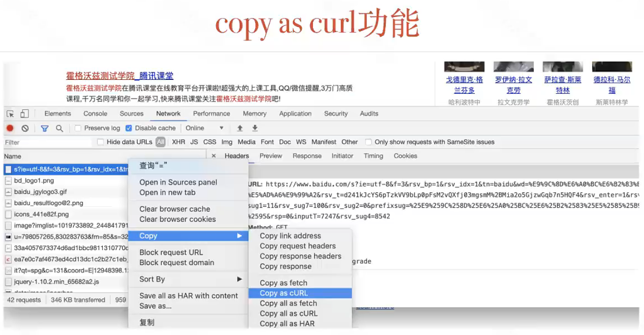Select the icons_441e82f.png request file icon

(x=8, y=214)
